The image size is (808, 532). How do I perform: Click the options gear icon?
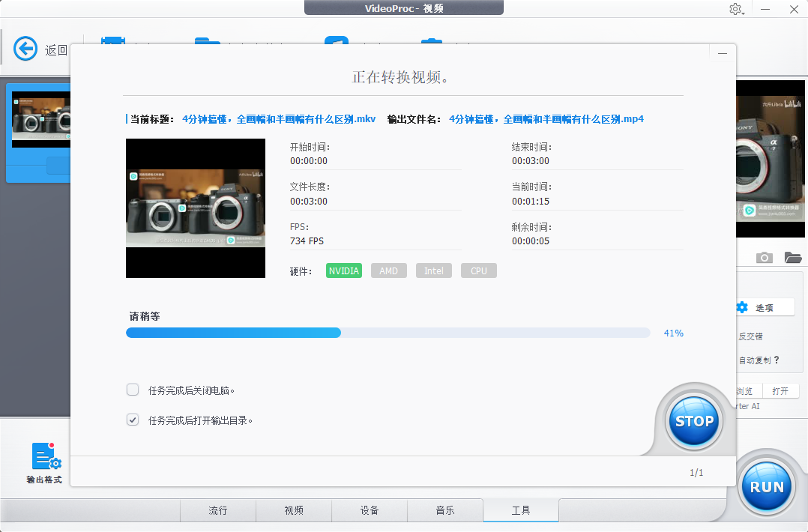coord(742,307)
